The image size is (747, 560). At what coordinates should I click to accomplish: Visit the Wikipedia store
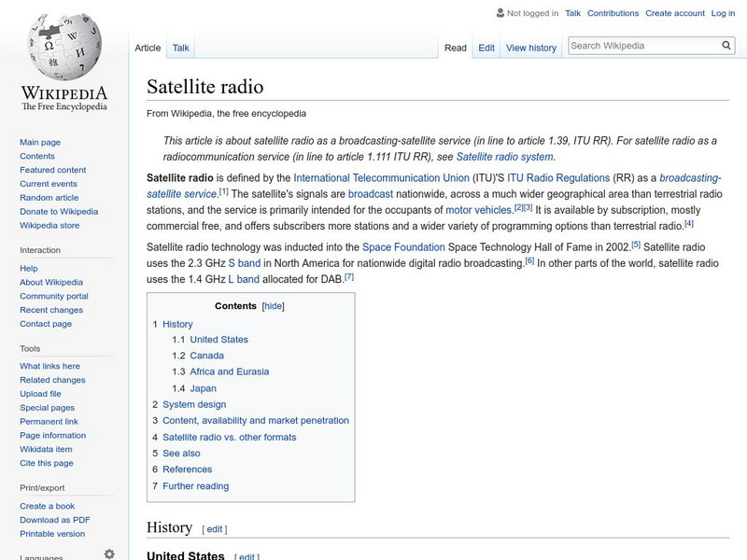pyautogui.click(x=49, y=225)
